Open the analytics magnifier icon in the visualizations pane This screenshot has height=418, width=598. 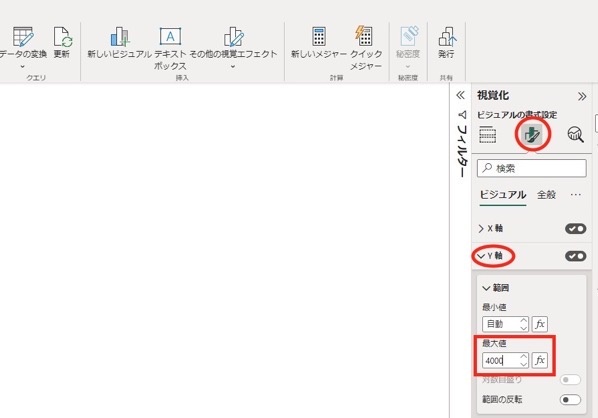(x=575, y=134)
